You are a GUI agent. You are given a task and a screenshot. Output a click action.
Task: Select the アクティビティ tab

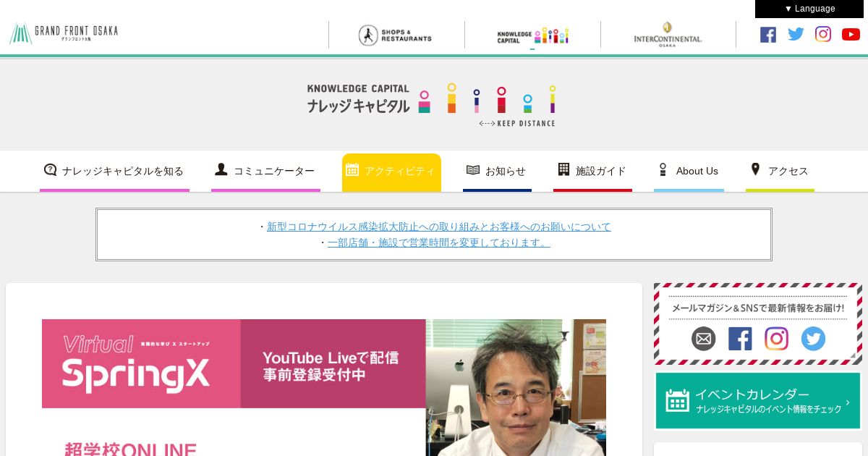[x=391, y=172]
